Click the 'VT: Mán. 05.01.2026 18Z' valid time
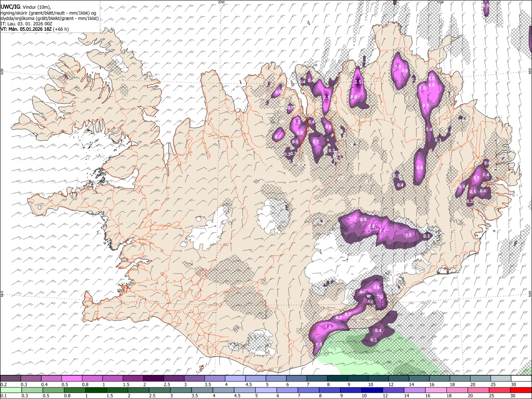 (x=26, y=29)
